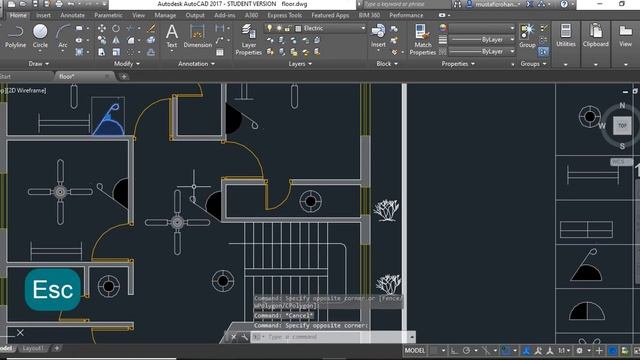Switch to the Annotate ribbon tab

tap(72, 15)
